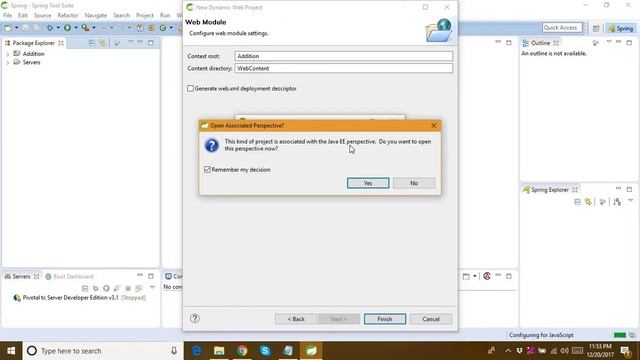The image size is (640, 360).
Task: Maximize the Package Explorer view
Action: [x=151, y=42]
